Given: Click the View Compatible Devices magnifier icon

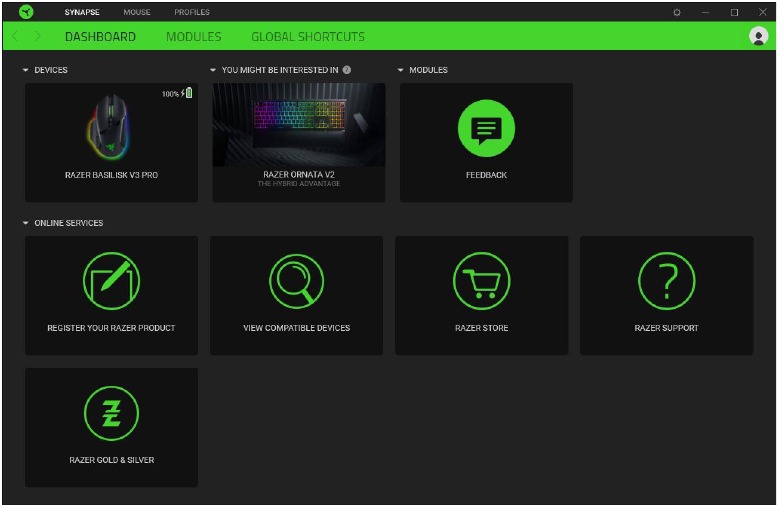Looking at the screenshot, I should (x=296, y=281).
